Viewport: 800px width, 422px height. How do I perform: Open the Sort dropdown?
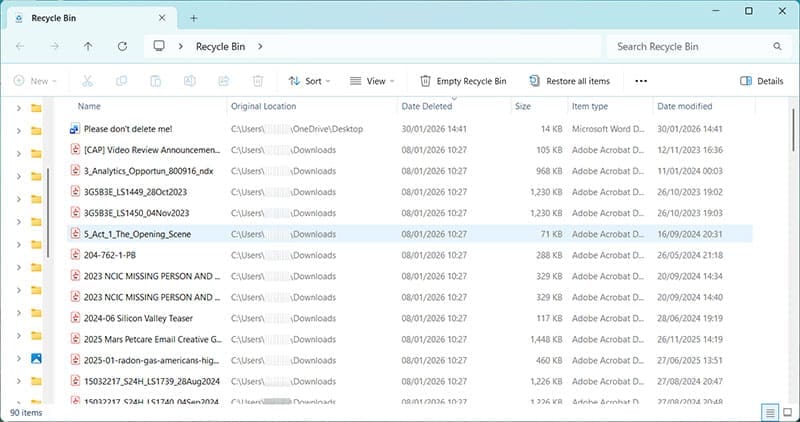pos(309,81)
